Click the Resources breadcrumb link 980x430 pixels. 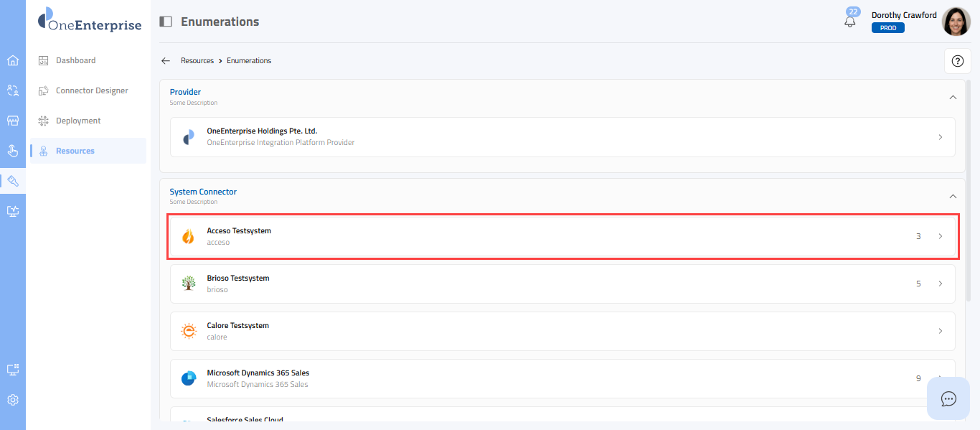tap(197, 61)
